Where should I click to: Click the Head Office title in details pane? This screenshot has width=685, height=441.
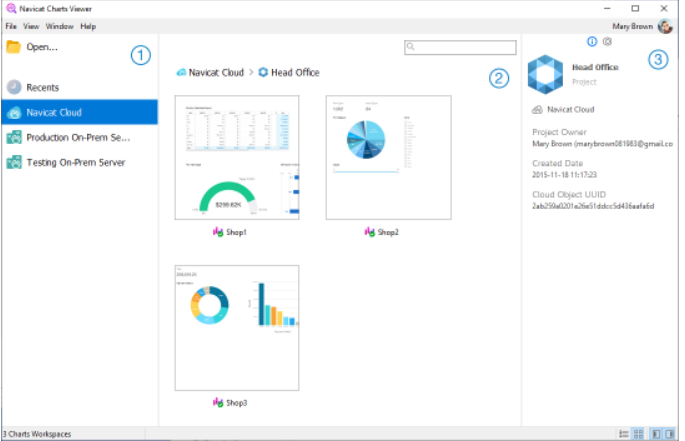(595, 67)
